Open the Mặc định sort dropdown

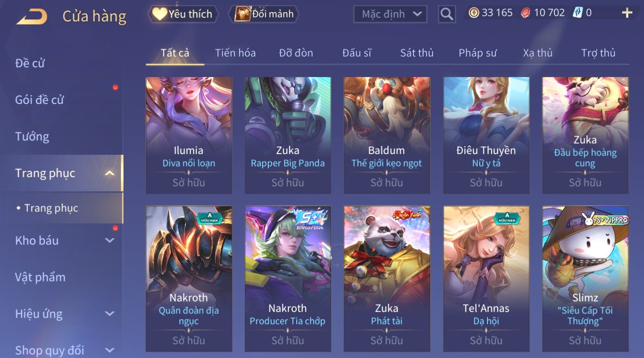[390, 14]
